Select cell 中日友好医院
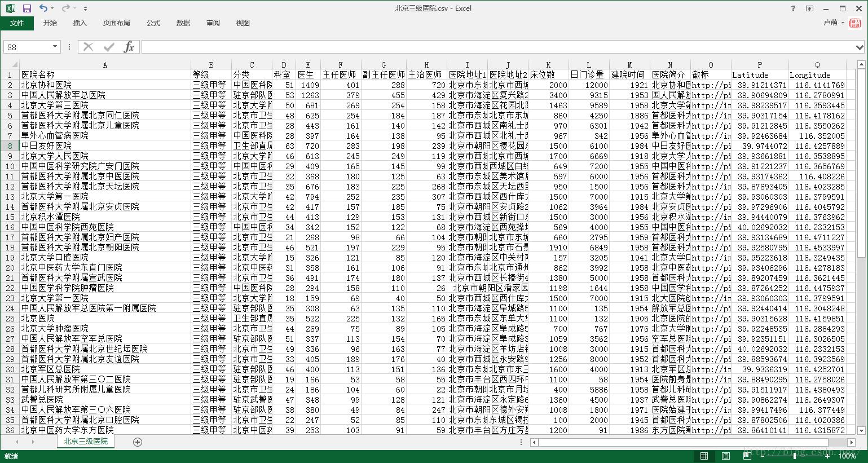The height and width of the screenshot is (463, 868). [105, 145]
